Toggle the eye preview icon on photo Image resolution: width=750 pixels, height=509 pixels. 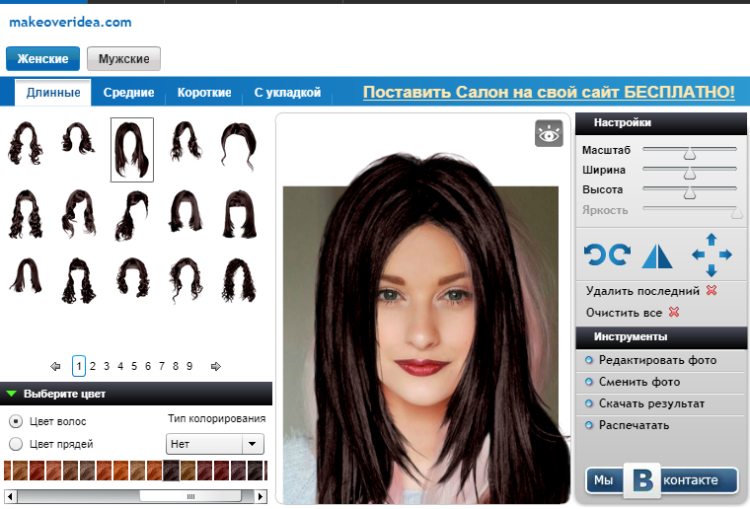[549, 133]
